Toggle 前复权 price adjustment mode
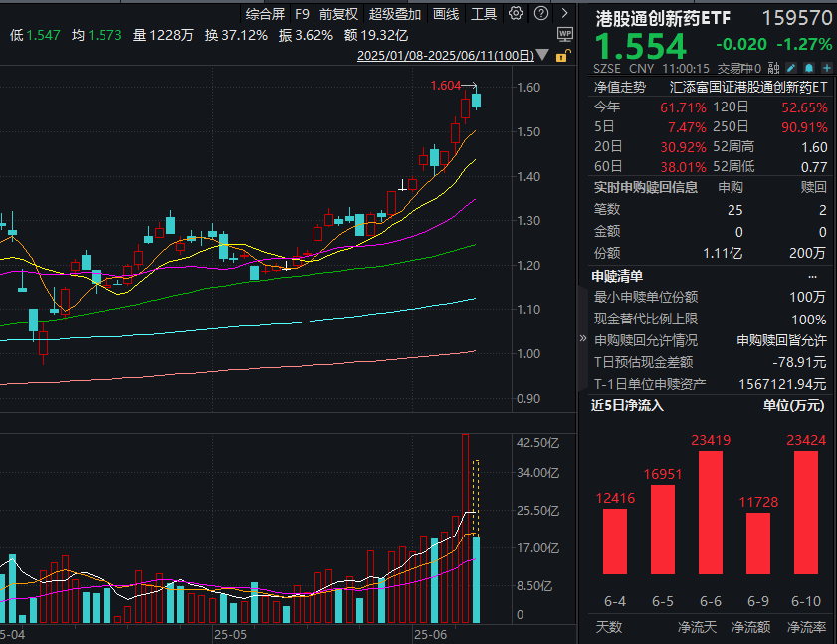The width and height of the screenshot is (837, 644). 338,14
